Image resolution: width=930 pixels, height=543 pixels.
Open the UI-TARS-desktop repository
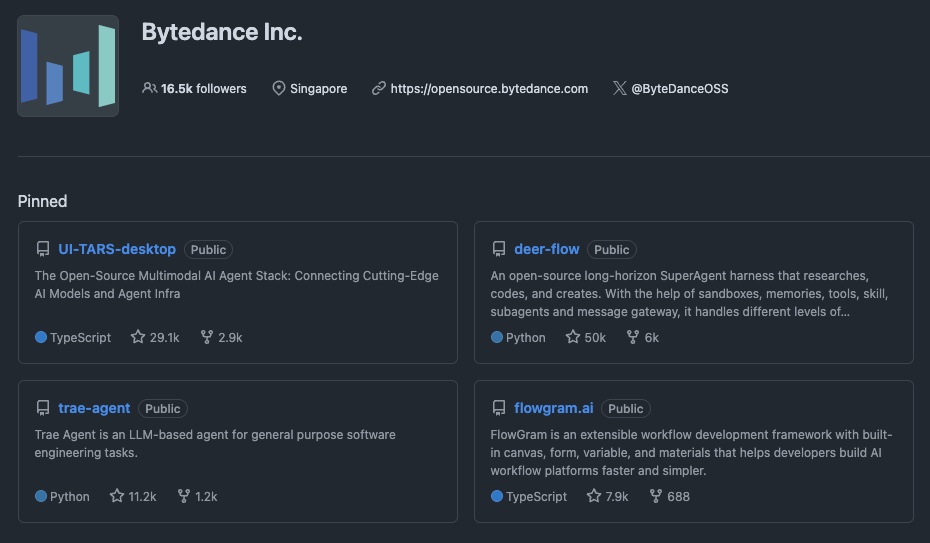pyautogui.click(x=117, y=249)
